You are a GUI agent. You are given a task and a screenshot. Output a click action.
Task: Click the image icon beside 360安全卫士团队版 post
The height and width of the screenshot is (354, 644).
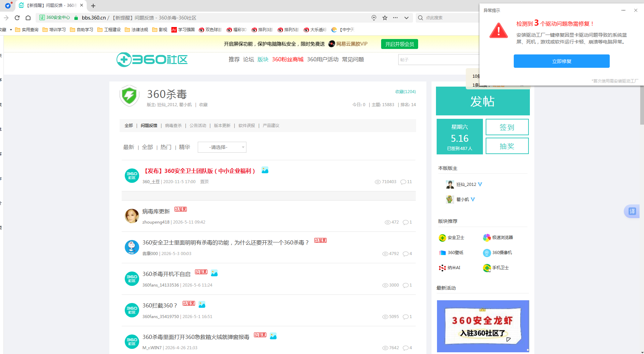pos(265,170)
